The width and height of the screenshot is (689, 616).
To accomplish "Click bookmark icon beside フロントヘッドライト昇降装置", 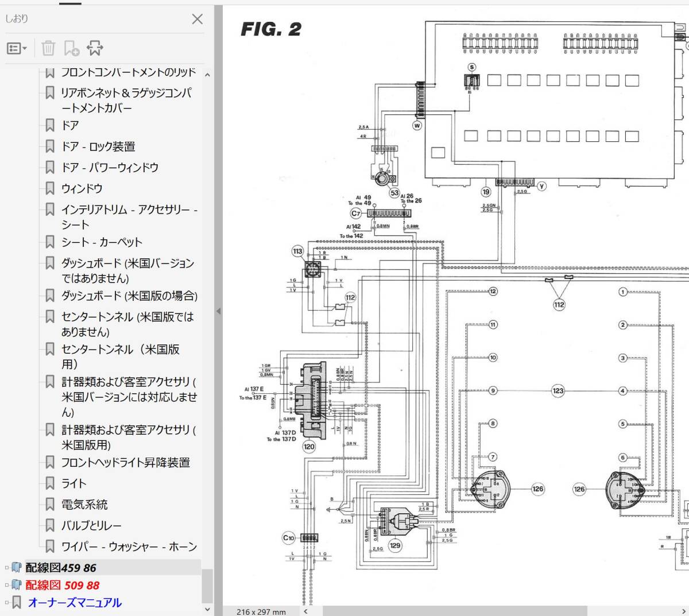I will point(50,463).
